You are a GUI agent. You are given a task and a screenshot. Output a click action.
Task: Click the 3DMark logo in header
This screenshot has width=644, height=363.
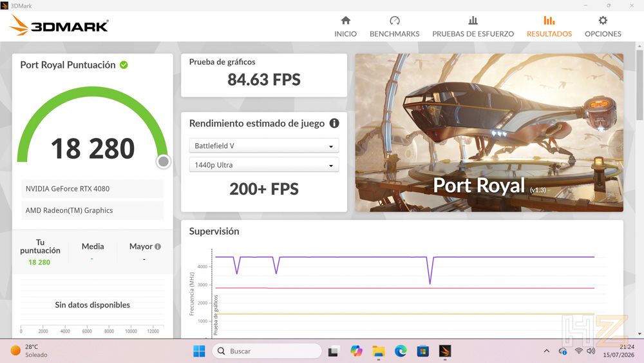tap(59, 26)
